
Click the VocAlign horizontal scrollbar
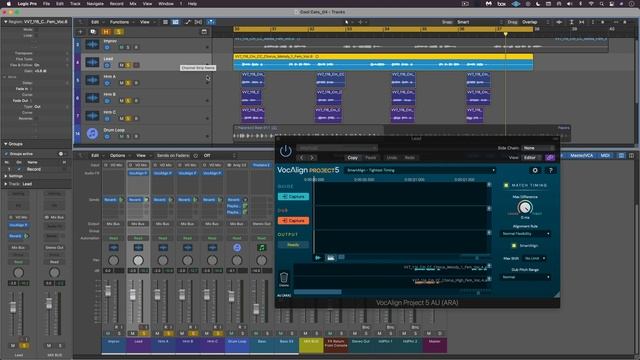click(318, 292)
